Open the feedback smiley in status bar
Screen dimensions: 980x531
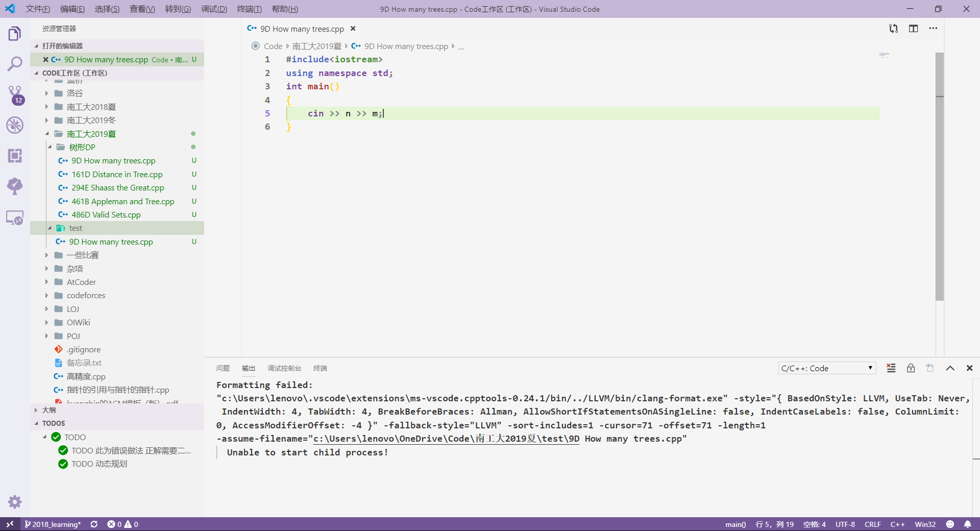[950, 524]
